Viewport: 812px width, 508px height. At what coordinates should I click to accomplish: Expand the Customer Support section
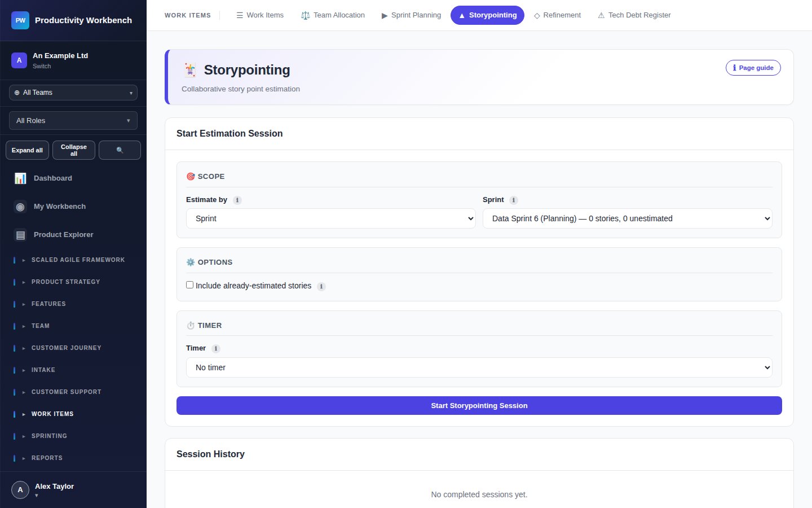click(x=73, y=392)
